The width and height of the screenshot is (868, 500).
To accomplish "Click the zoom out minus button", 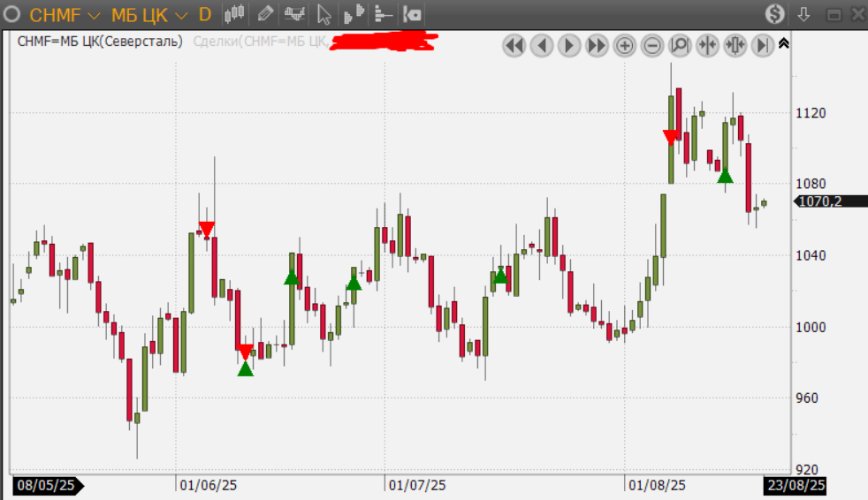I will pyautogui.click(x=652, y=45).
